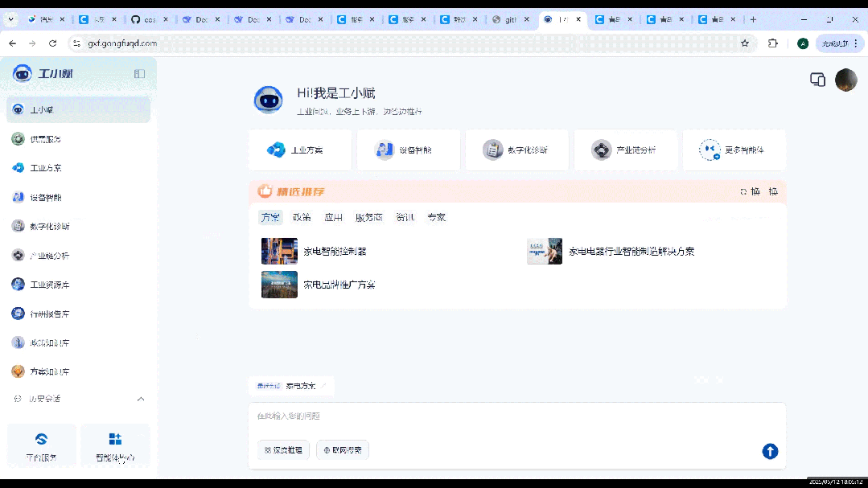View site information in the address bar

click(77, 43)
